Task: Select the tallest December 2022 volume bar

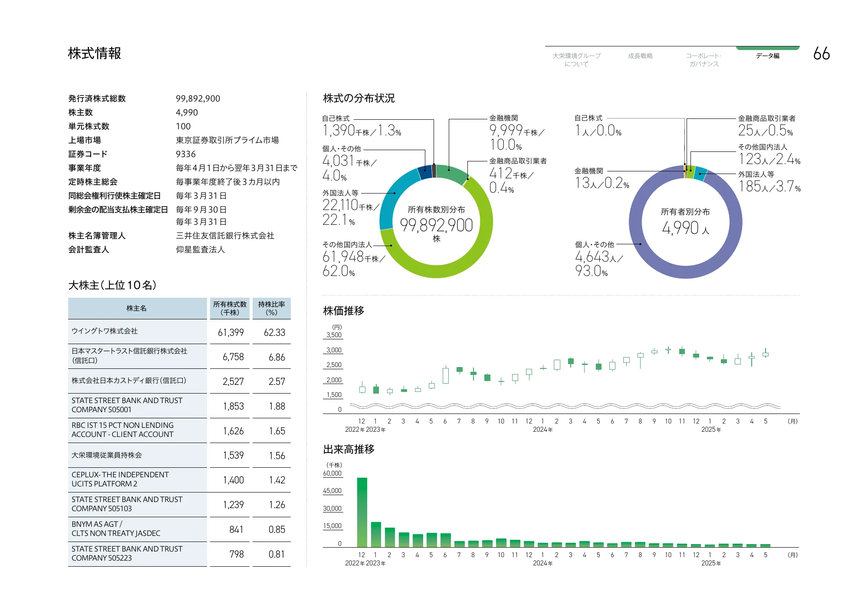Action: pos(362,512)
